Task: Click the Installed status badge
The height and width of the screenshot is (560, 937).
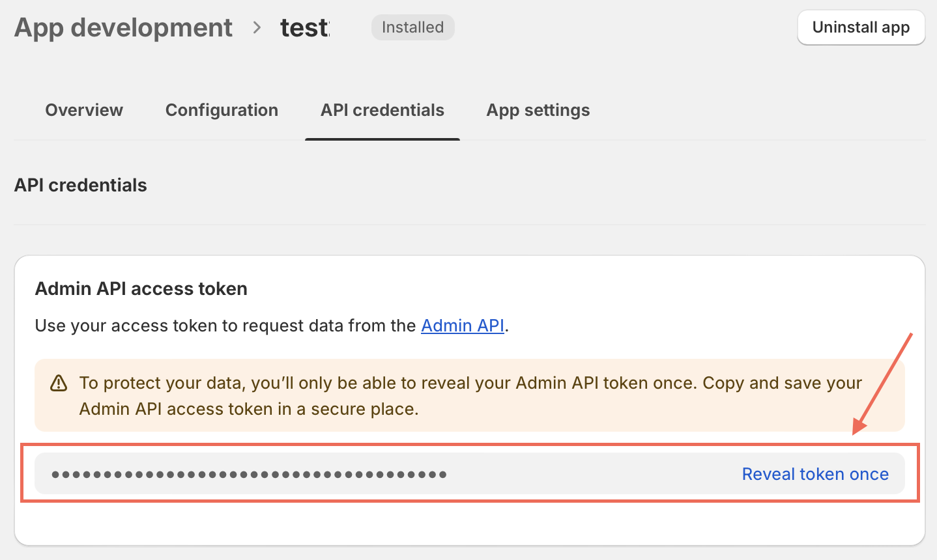Action: (x=412, y=27)
